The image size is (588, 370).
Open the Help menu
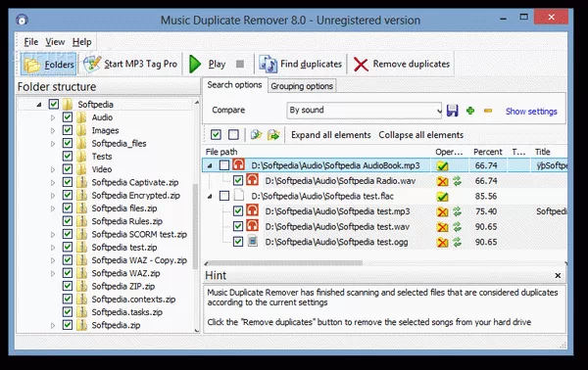81,41
